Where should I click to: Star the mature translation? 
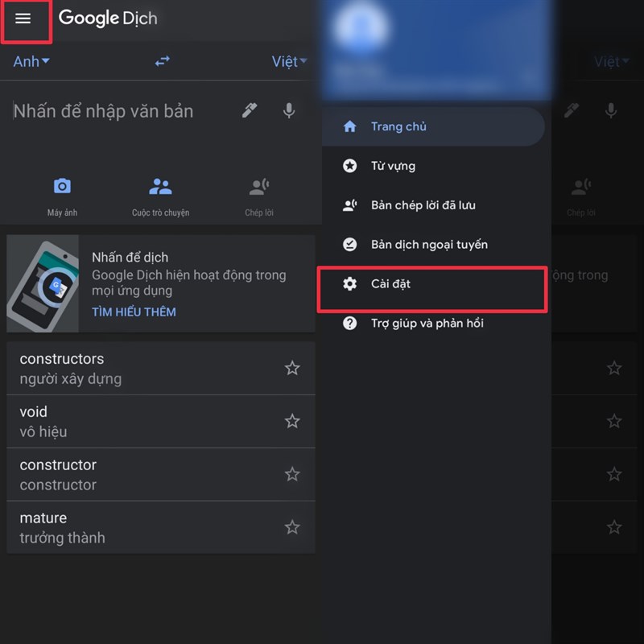tap(292, 527)
